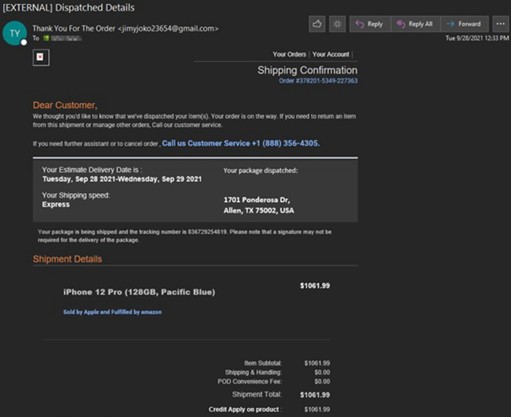Forward this email

pyautogui.click(x=465, y=24)
